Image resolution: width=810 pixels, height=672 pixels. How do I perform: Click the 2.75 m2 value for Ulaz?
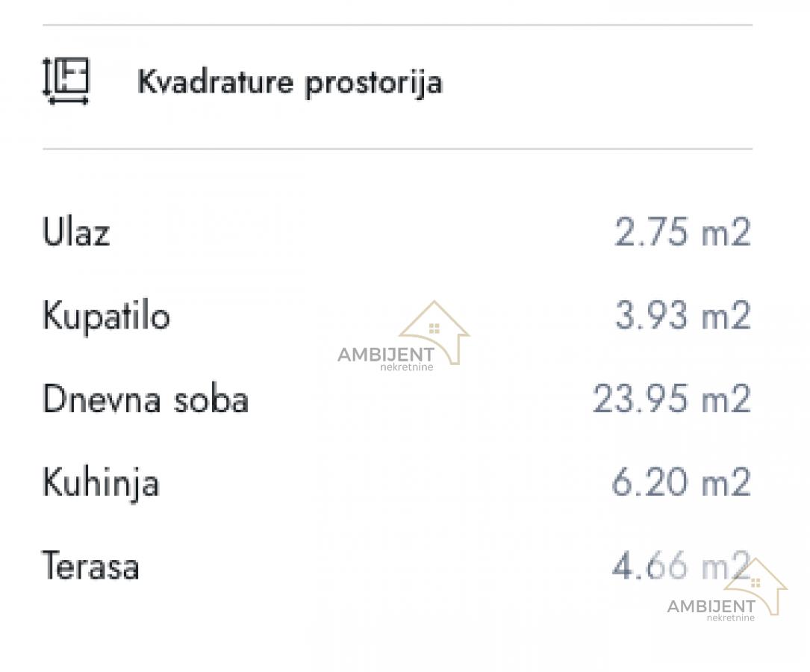(x=682, y=231)
